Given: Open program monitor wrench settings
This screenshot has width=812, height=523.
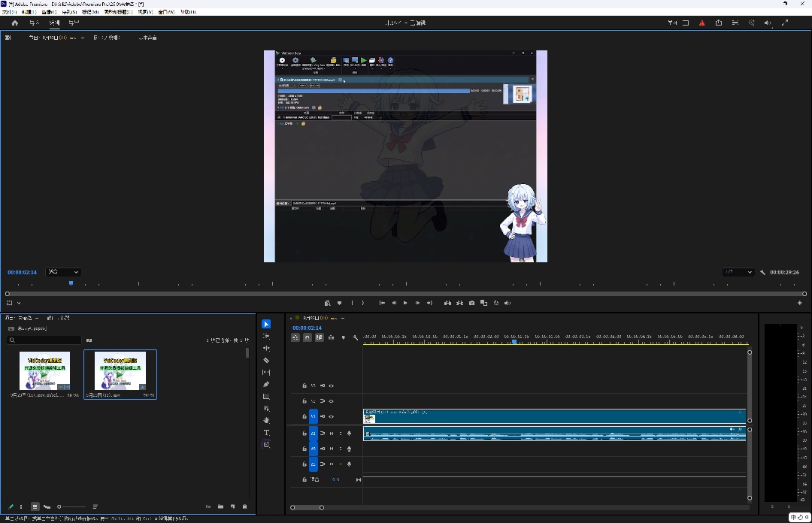Looking at the screenshot, I should (x=763, y=272).
